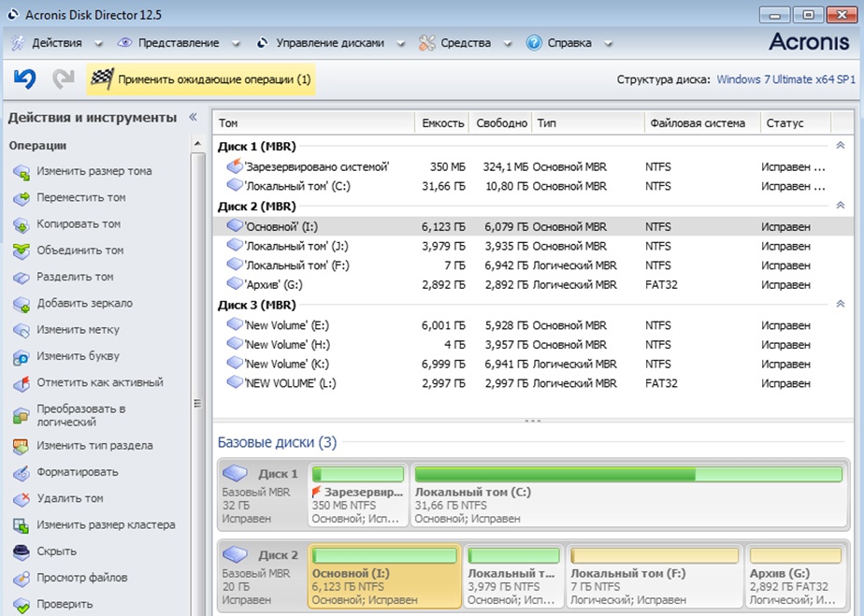Image resolution: width=864 pixels, height=616 pixels.
Task: Click the Изменить размер тома icon
Action: coord(21,172)
